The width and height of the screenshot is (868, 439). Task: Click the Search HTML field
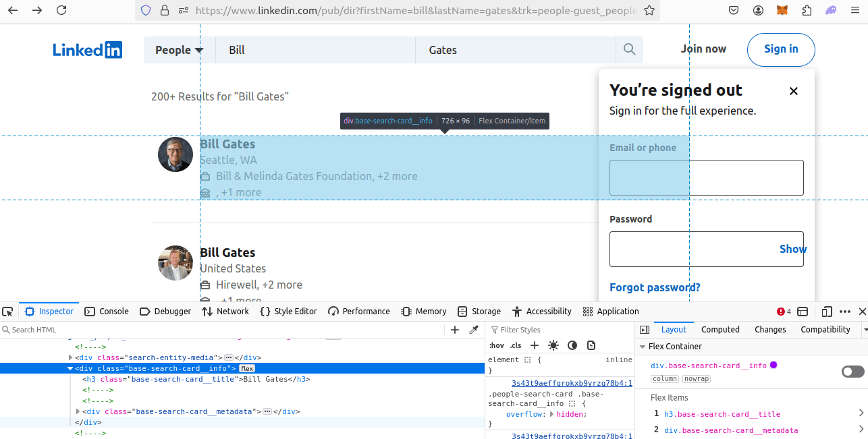[x=223, y=330]
